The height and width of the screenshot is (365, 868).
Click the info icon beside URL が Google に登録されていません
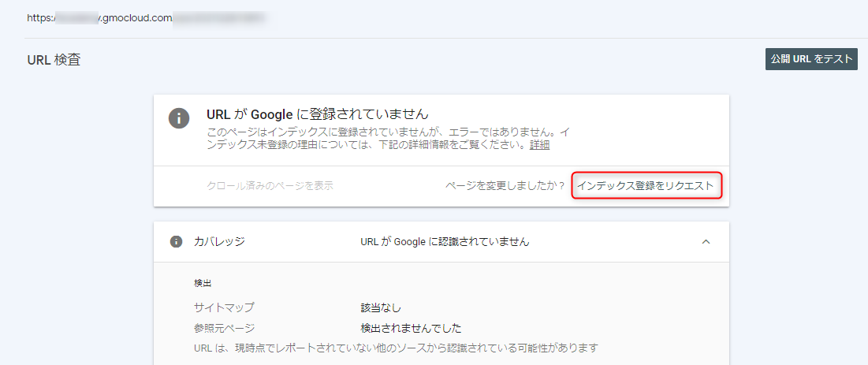(x=179, y=118)
